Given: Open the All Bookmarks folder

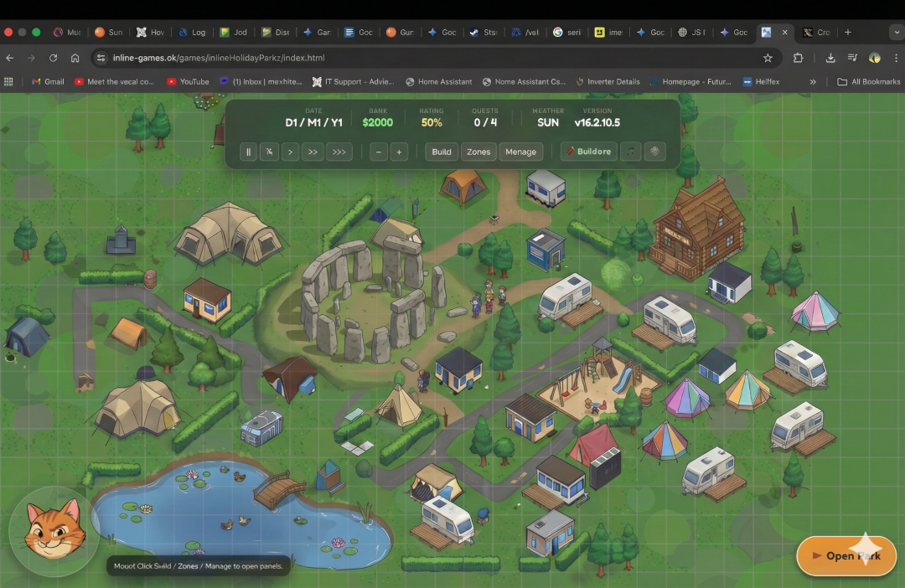Looking at the screenshot, I should (868, 81).
